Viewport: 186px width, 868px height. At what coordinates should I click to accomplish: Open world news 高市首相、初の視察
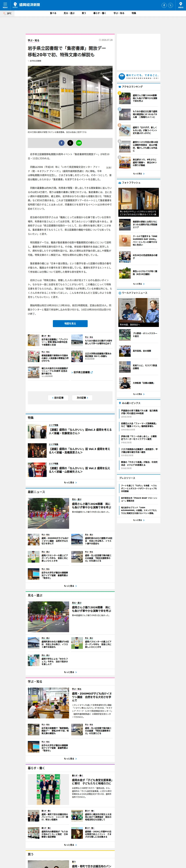(139, 351)
